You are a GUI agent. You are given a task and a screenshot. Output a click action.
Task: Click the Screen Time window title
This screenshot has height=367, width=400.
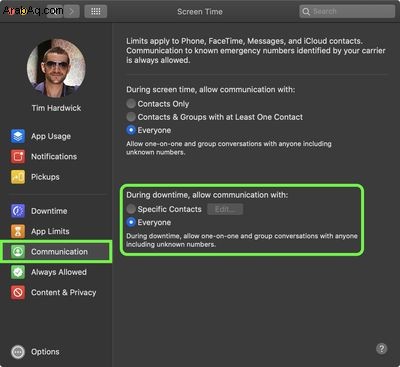(200, 12)
